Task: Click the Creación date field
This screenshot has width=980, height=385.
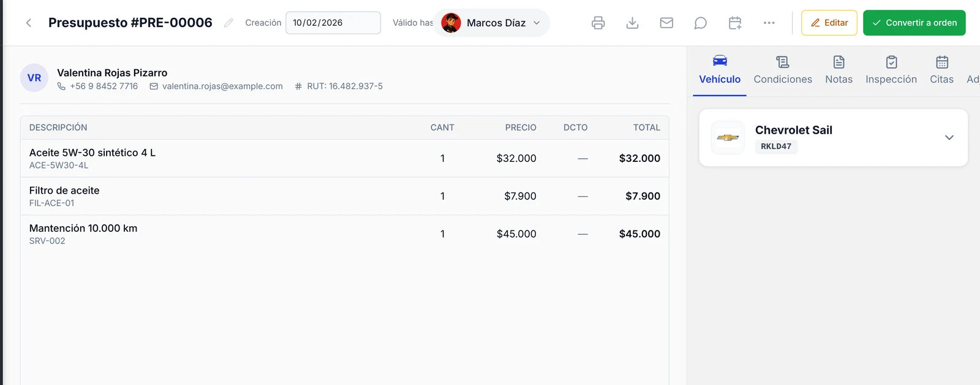Action: 333,23
